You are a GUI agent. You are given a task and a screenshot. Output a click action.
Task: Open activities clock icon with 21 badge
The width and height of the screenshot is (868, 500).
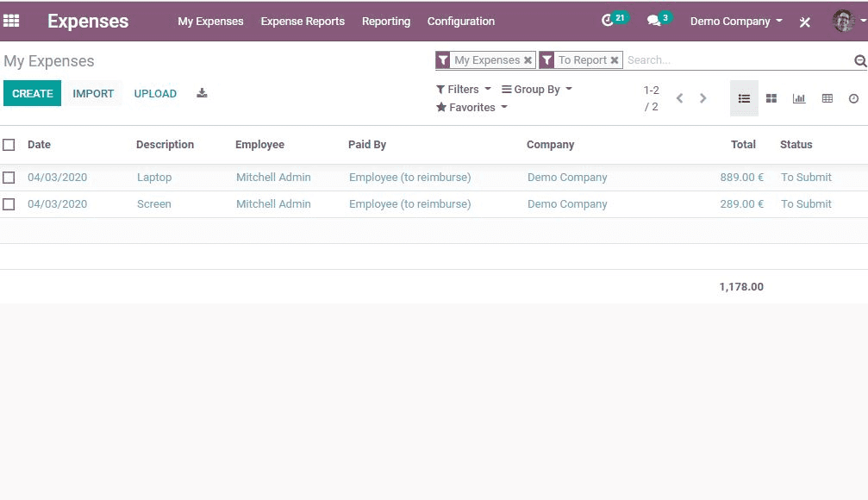[x=615, y=20]
